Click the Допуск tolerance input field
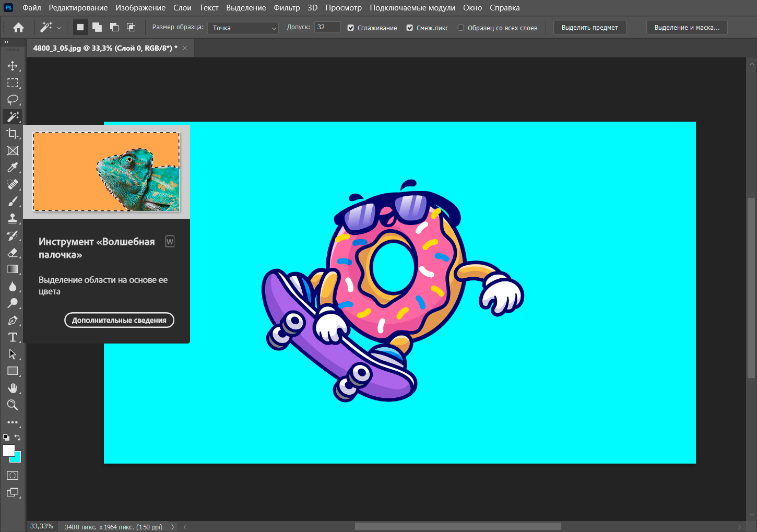757x532 pixels. point(327,27)
